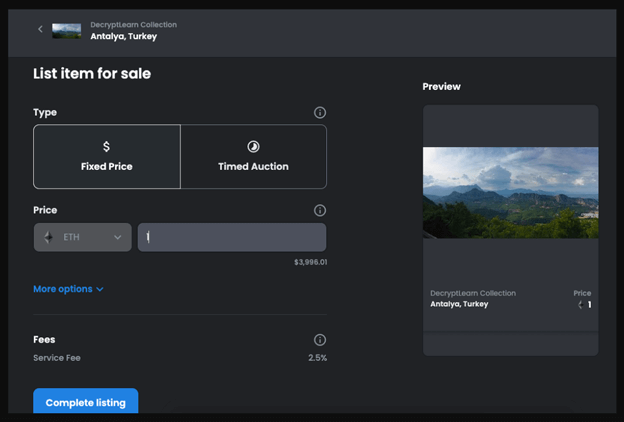Screen dimensions: 624x422
Task: Click the clock icon on Timed Auction
Action: (x=254, y=147)
